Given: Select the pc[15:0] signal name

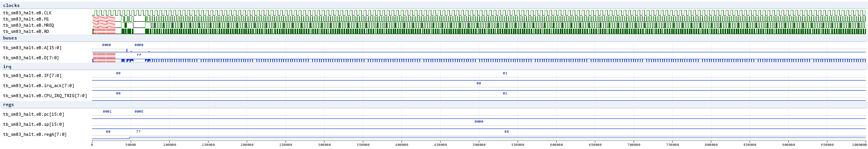Looking at the screenshot, I should point(34,114).
